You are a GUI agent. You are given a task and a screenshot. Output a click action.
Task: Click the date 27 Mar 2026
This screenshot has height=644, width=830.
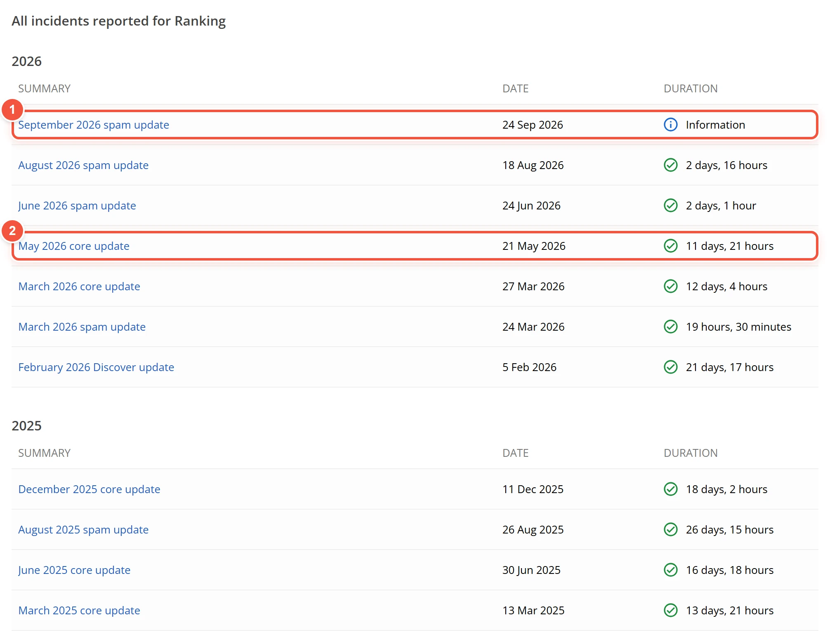[x=533, y=287]
